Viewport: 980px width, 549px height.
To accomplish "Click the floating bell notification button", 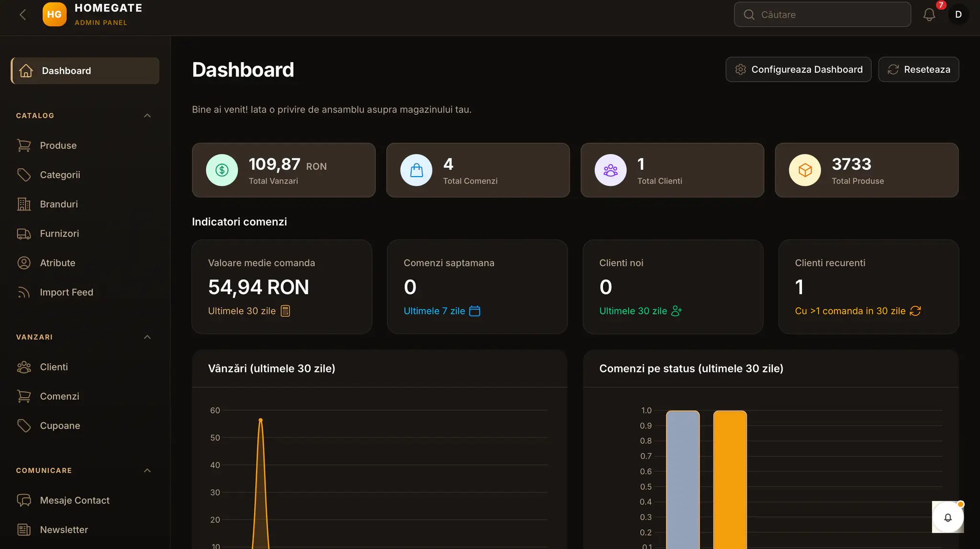I will 947,517.
